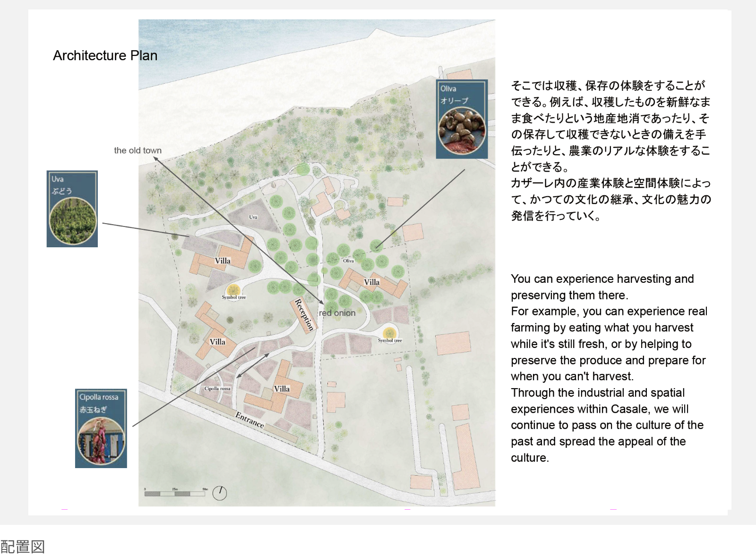Screen dimensions: 756x557
Task: Click the 'Entrance' label on map
Action: (x=250, y=420)
